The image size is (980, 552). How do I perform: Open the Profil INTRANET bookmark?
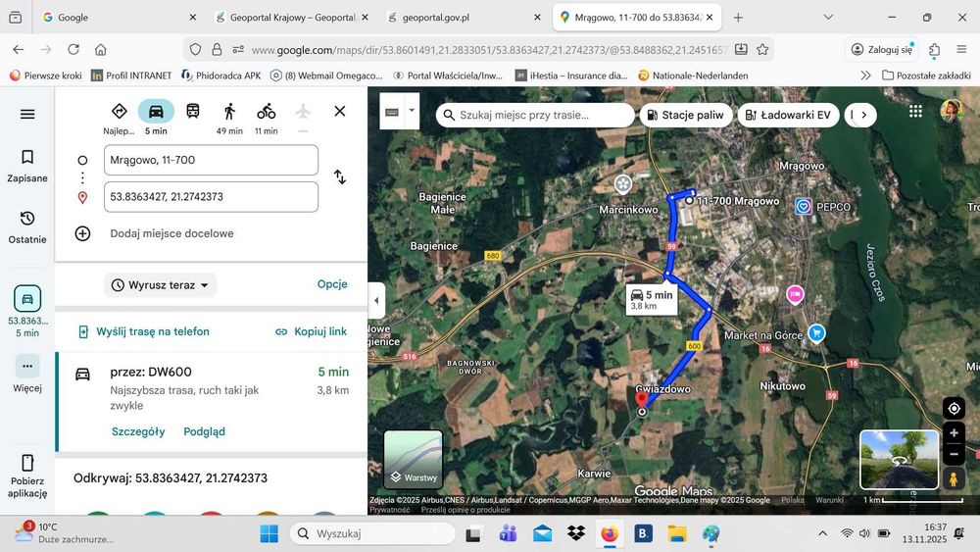(x=131, y=75)
